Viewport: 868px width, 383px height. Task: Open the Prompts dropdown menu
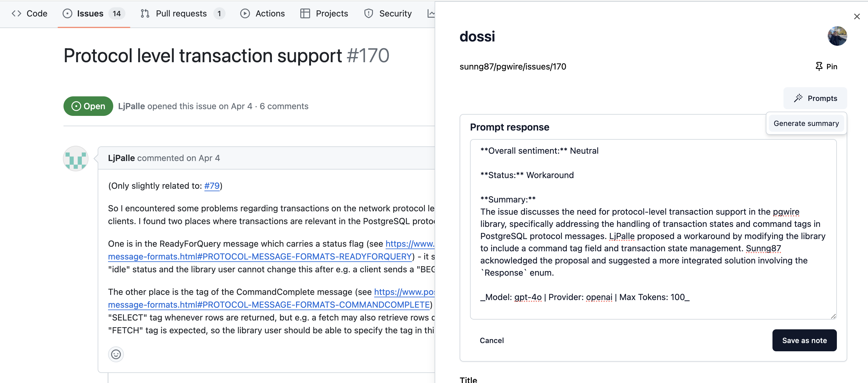815,98
